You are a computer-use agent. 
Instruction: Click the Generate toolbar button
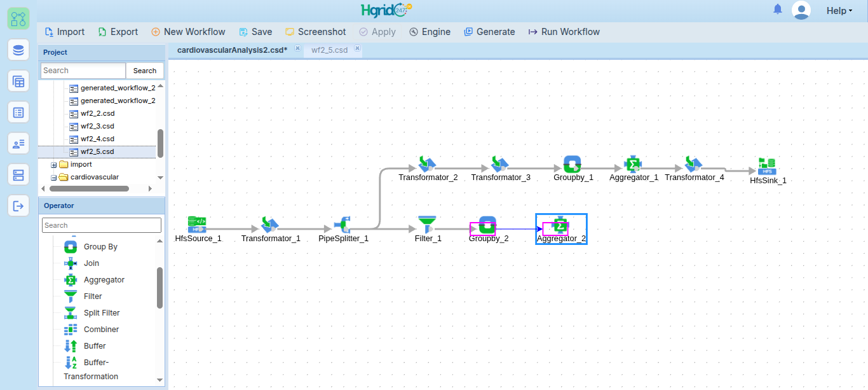(489, 32)
